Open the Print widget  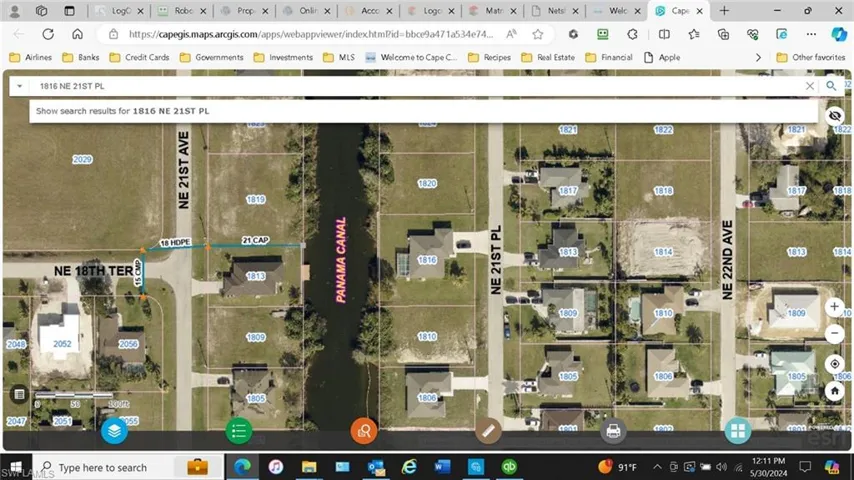613,431
